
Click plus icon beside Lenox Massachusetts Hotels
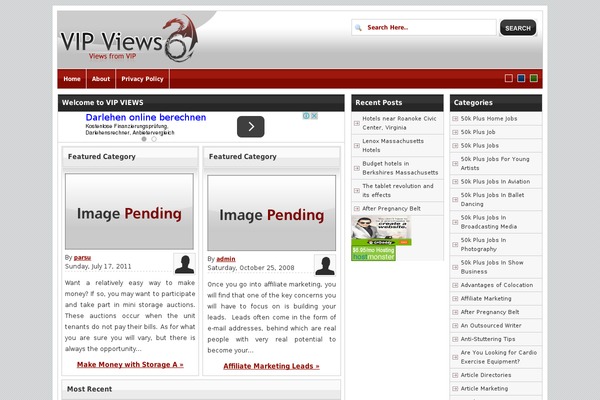click(x=357, y=145)
